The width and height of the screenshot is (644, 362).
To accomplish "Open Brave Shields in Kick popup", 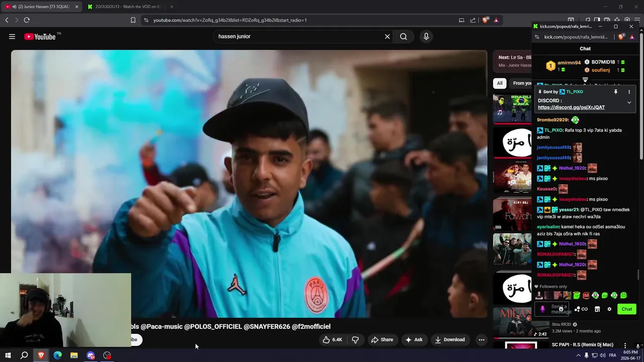I will [x=621, y=37].
